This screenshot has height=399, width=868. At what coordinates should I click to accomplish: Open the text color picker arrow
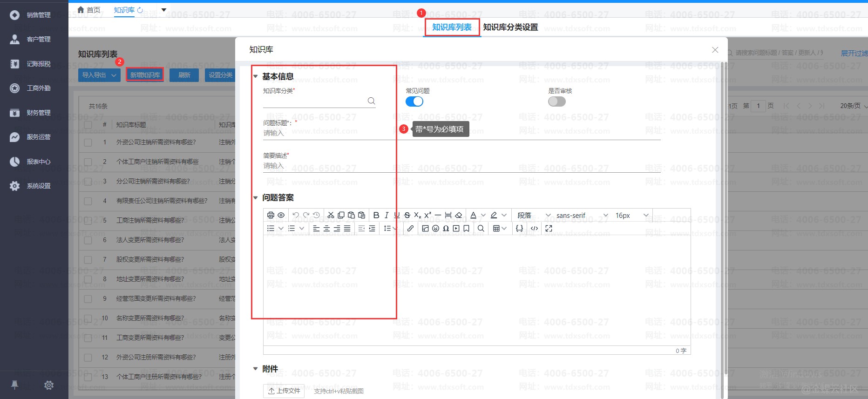click(483, 215)
